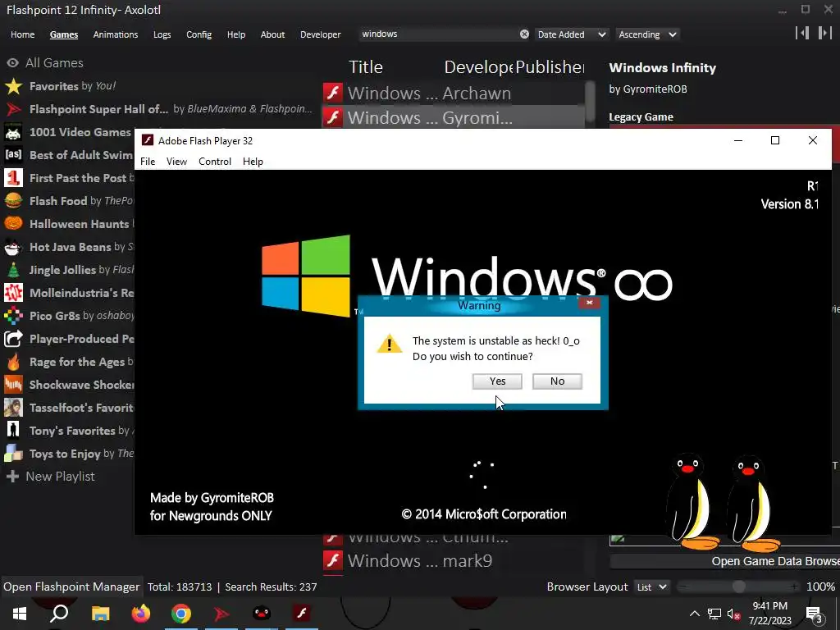Select the Shockwave Shockers playlist icon
The width and height of the screenshot is (840, 630).
click(x=13, y=385)
